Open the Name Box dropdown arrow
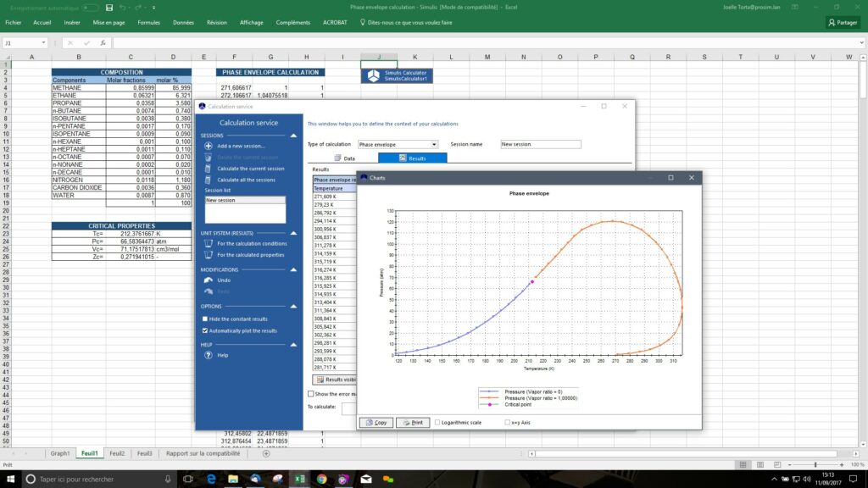The image size is (868, 488). (43, 42)
